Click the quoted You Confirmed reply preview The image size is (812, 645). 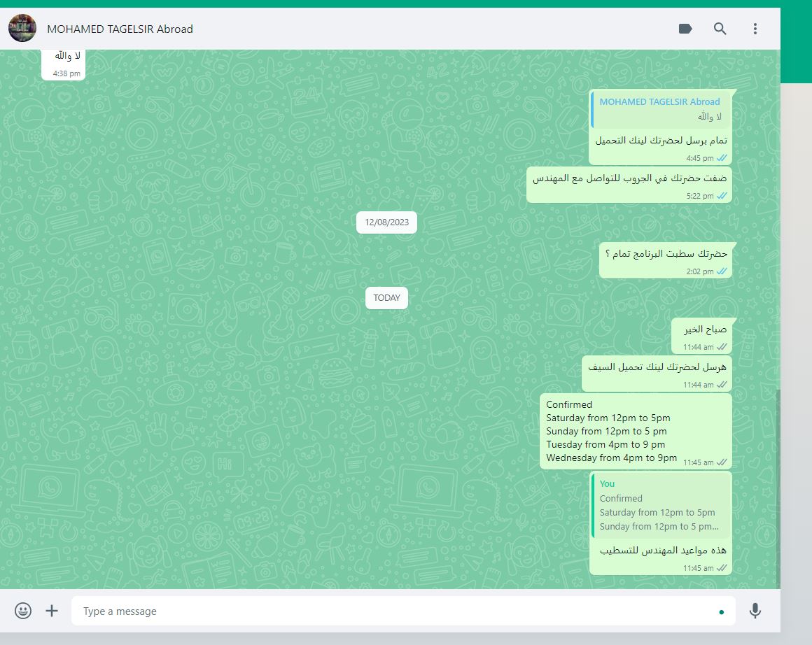[x=661, y=505]
